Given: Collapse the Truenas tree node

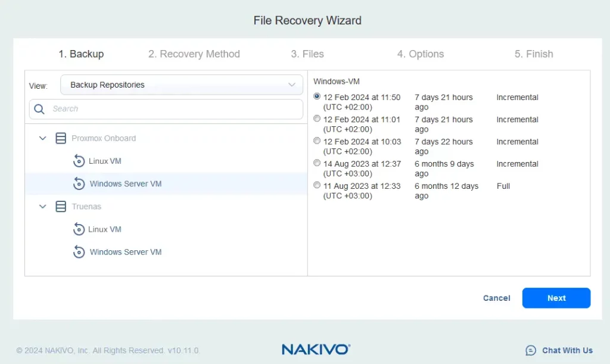Looking at the screenshot, I should [x=42, y=206].
